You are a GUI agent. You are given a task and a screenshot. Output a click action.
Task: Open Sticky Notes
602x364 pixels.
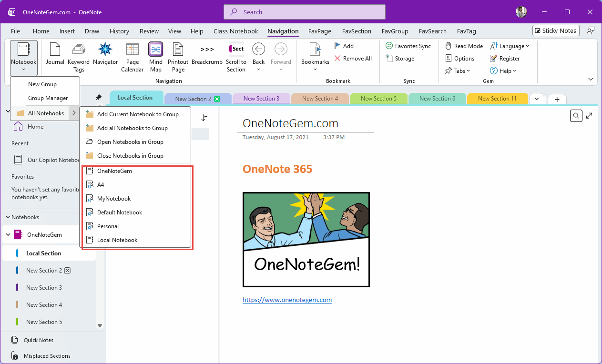556,30
